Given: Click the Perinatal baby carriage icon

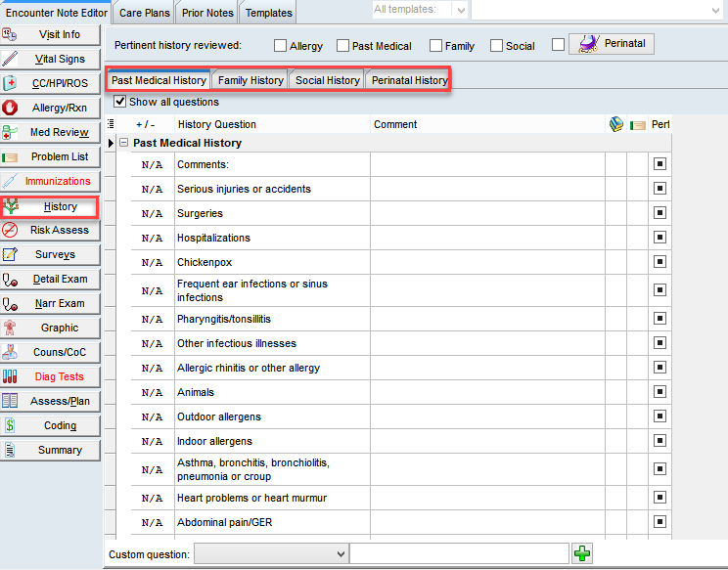Looking at the screenshot, I should pos(588,44).
